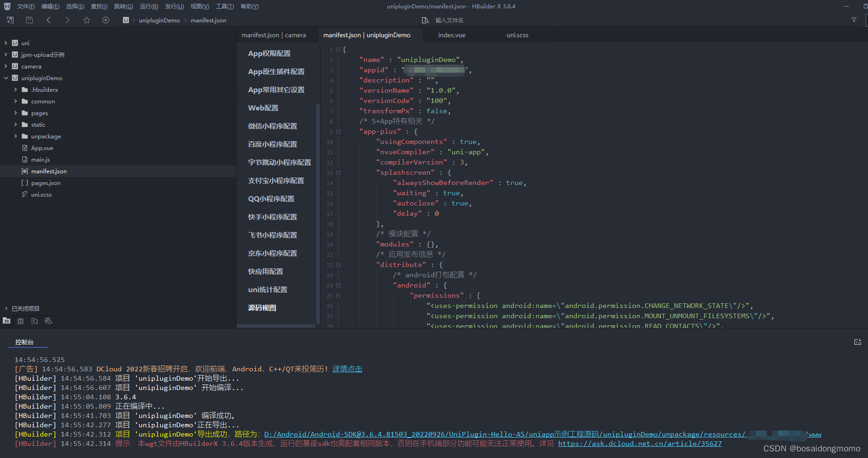Select 源码视图 source view
This screenshot has width=868, height=458.
coord(262,308)
